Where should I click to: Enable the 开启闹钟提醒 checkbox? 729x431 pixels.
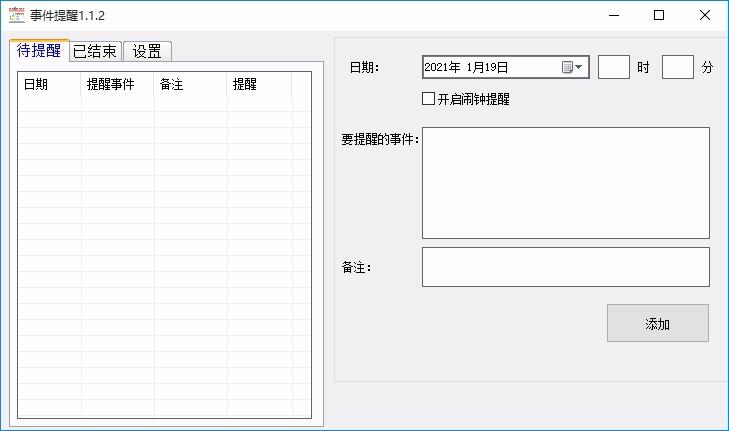[428, 99]
